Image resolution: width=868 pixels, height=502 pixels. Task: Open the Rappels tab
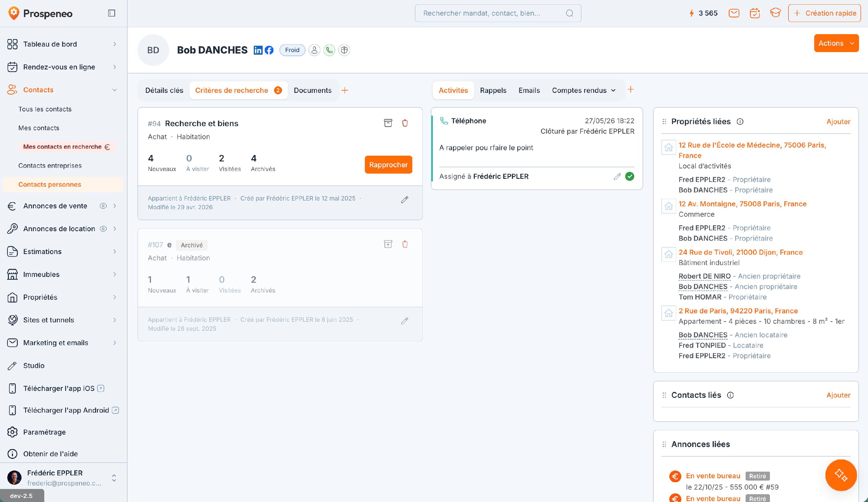pos(493,90)
